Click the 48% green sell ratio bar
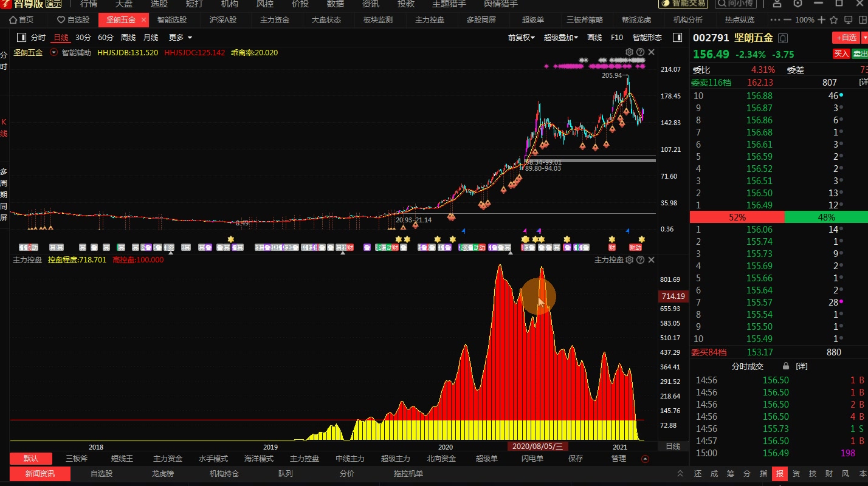Image resolution: width=868 pixels, height=486 pixels. [826, 217]
